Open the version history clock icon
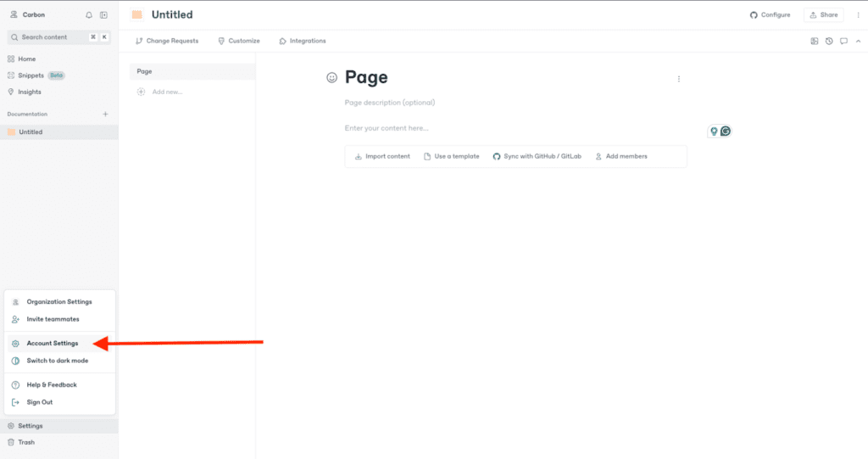The width and height of the screenshot is (868, 459). pos(829,41)
